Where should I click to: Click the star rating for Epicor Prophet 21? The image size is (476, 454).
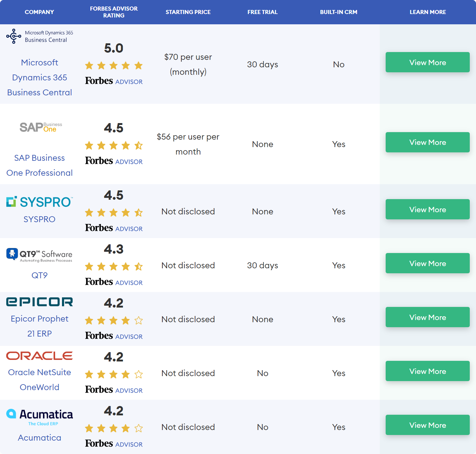[114, 321]
